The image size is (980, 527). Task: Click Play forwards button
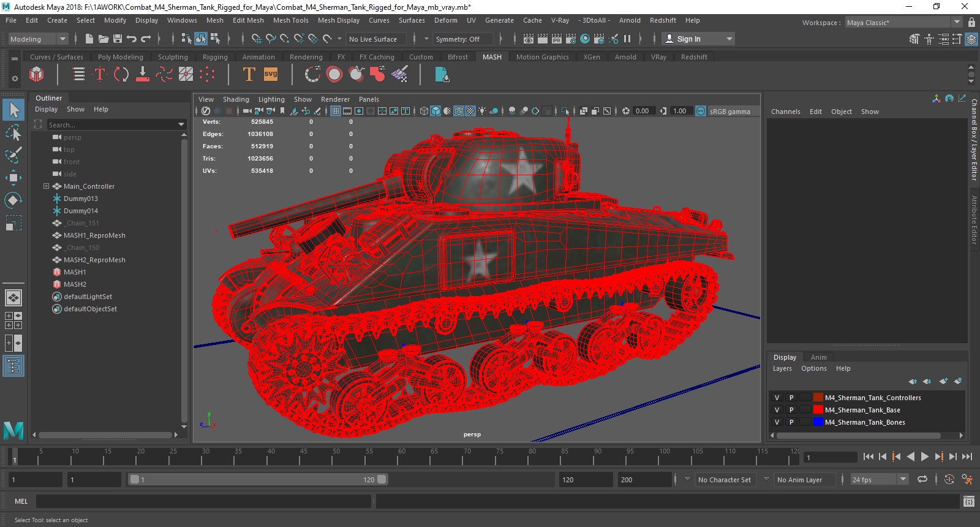tap(925, 457)
